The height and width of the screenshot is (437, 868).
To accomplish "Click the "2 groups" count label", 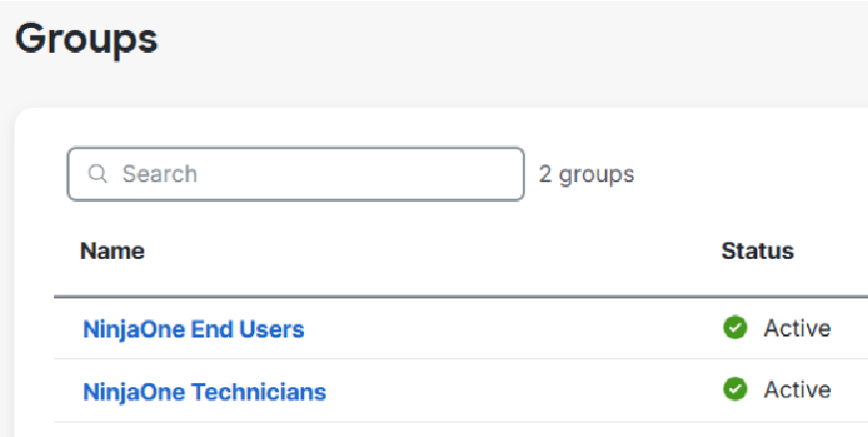I will (586, 175).
